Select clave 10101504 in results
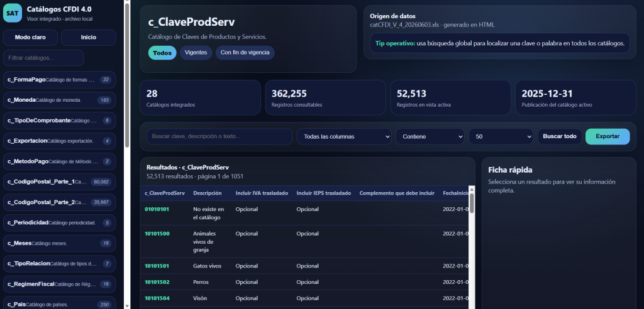Image resolution: width=644 pixels, height=309 pixels. click(157, 298)
